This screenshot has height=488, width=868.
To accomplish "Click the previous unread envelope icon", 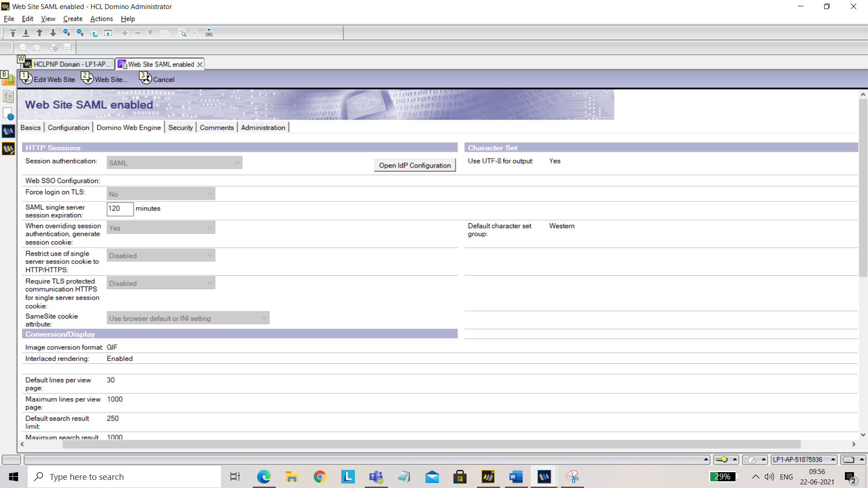I will click(80, 33).
